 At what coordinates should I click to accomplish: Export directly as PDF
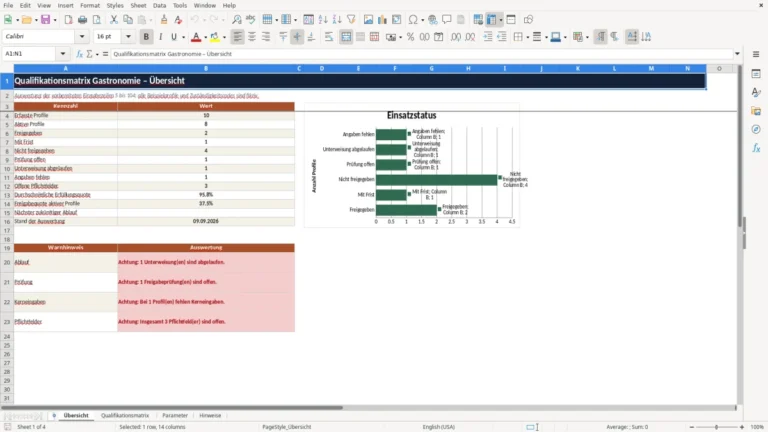tap(68, 20)
